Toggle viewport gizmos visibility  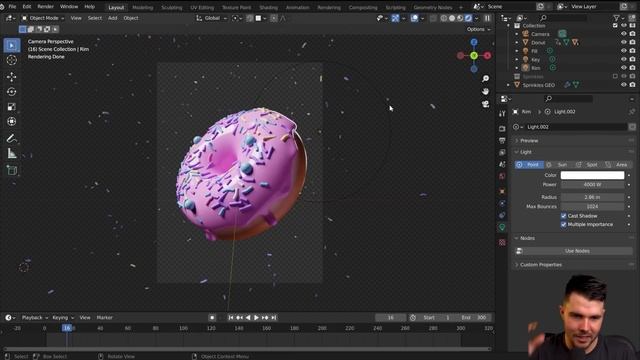point(395,18)
